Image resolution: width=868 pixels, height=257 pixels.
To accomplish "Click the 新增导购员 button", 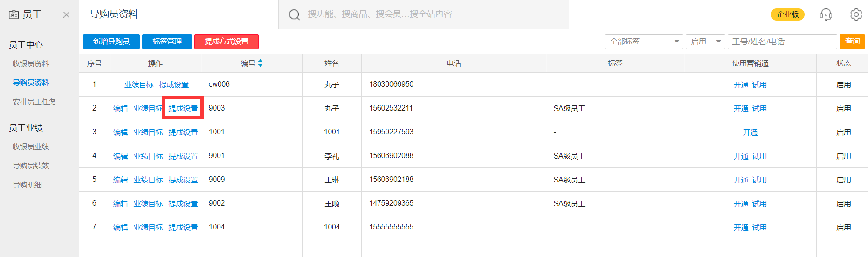I will (x=111, y=42).
